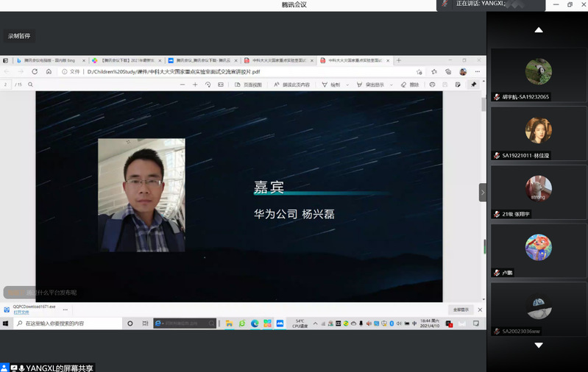Open the Windows Start menu

pos(6,323)
